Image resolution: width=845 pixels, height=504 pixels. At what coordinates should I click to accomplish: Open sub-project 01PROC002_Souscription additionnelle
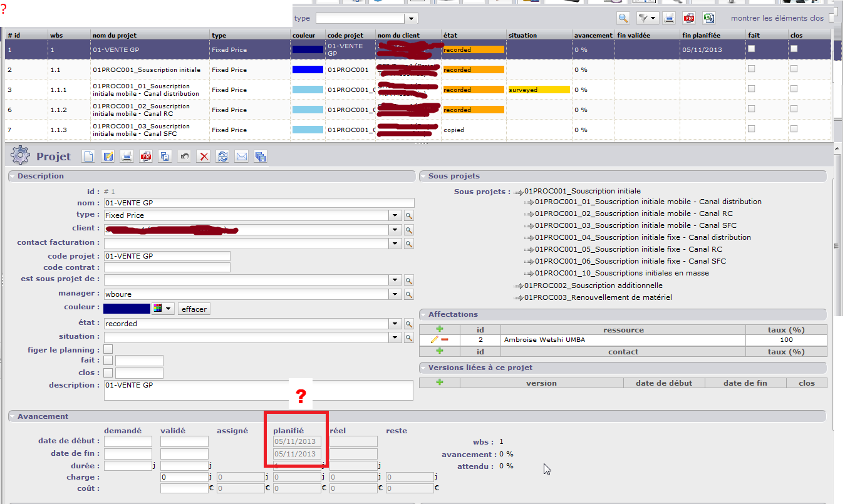(x=593, y=285)
